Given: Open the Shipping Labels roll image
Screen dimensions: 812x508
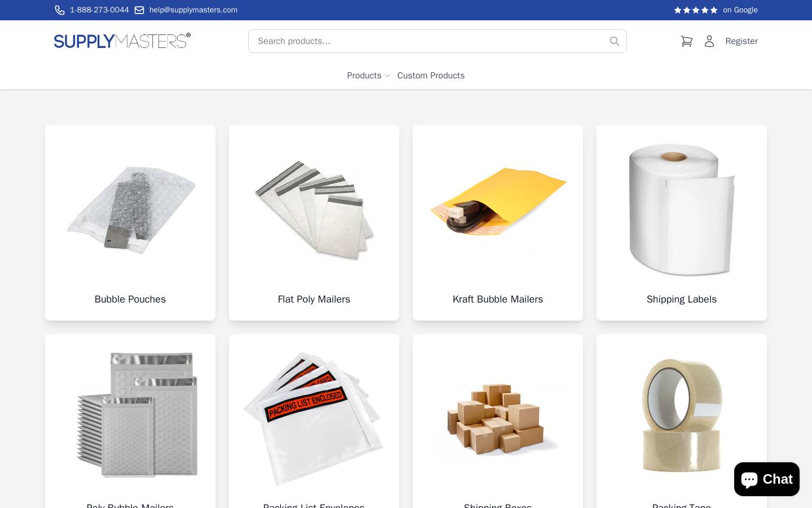Looking at the screenshot, I should pyautogui.click(x=682, y=210).
